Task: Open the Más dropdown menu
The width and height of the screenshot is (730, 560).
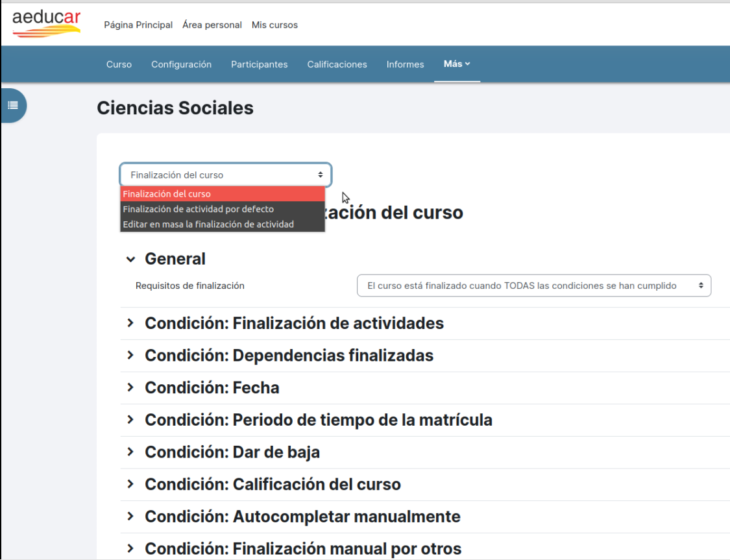Action: click(x=457, y=64)
